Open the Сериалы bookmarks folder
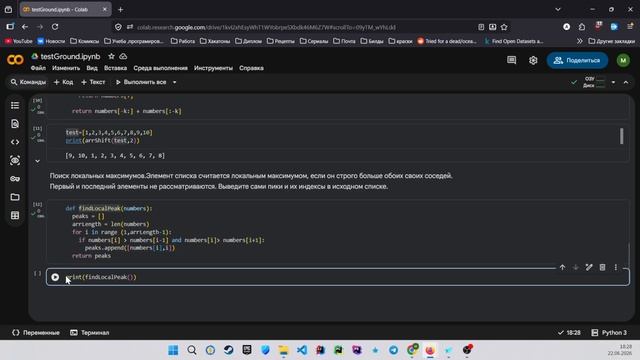This screenshot has height=360, width=640. (314, 41)
